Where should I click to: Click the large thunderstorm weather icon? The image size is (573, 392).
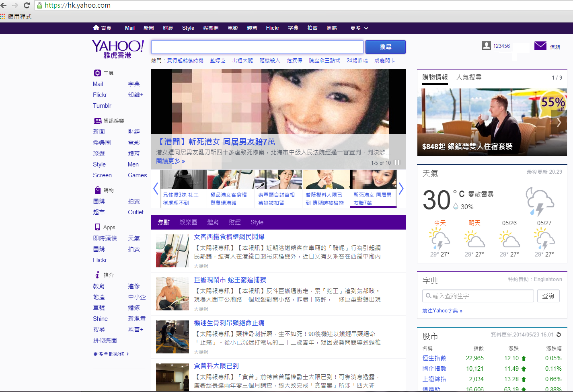(540, 201)
